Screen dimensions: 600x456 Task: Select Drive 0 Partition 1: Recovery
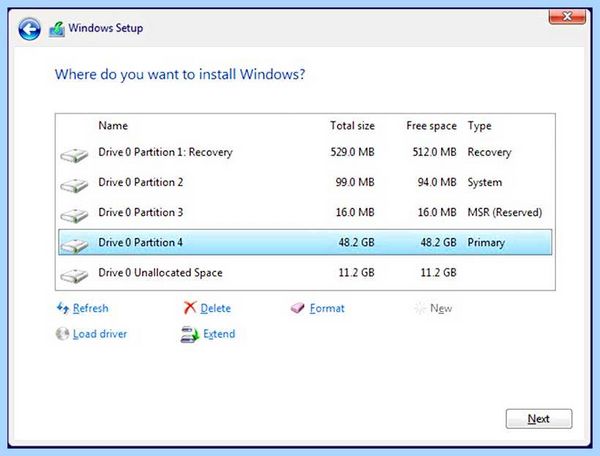click(x=305, y=152)
